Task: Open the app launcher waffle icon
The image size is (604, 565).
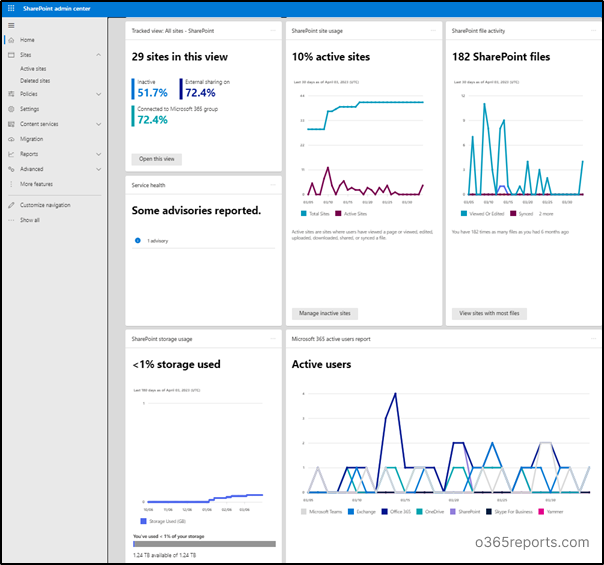Action: coord(11,8)
